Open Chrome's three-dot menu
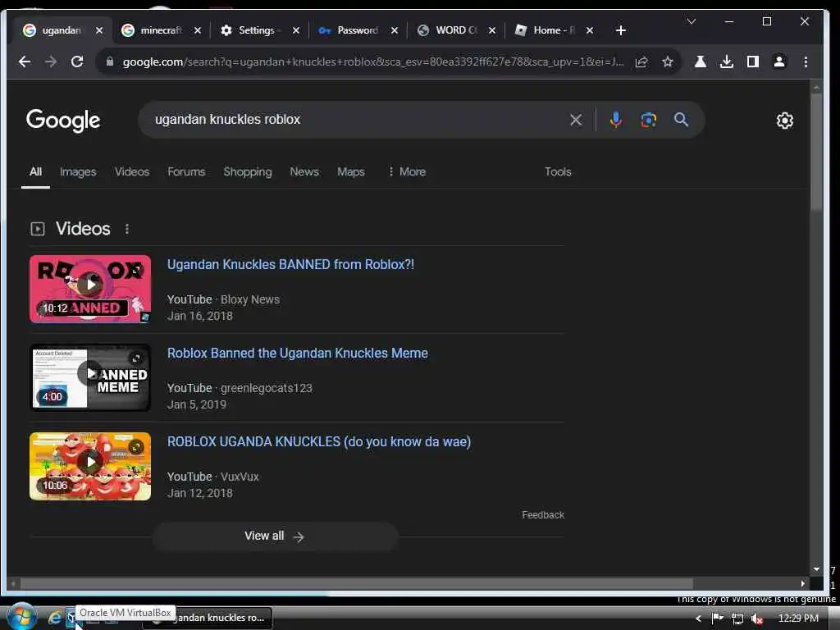 (806, 62)
